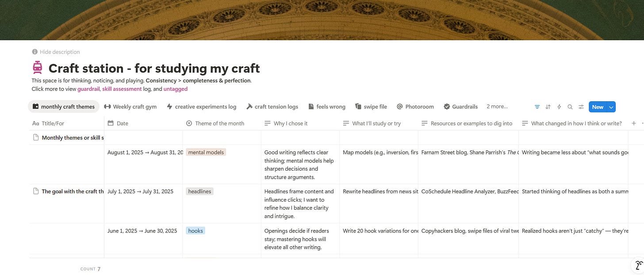Expand the New button dropdown arrow

coord(611,107)
